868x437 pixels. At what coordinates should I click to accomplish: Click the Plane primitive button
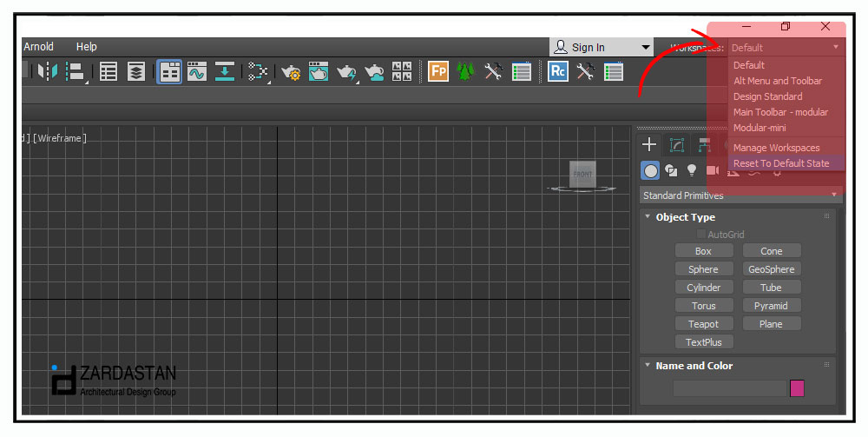point(771,324)
